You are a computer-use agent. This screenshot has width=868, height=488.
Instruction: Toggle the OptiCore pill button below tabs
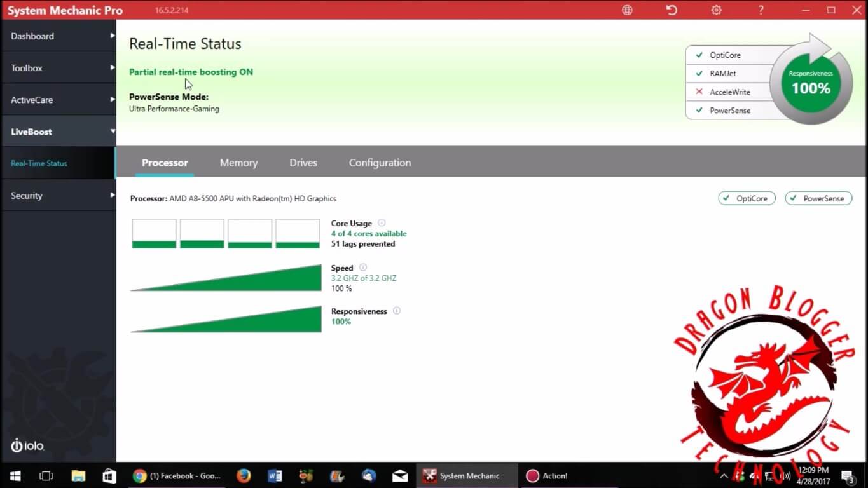747,198
